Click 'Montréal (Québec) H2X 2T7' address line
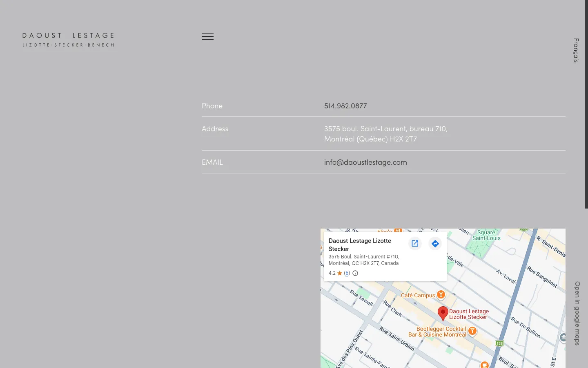This screenshot has height=368, width=588. (370, 139)
